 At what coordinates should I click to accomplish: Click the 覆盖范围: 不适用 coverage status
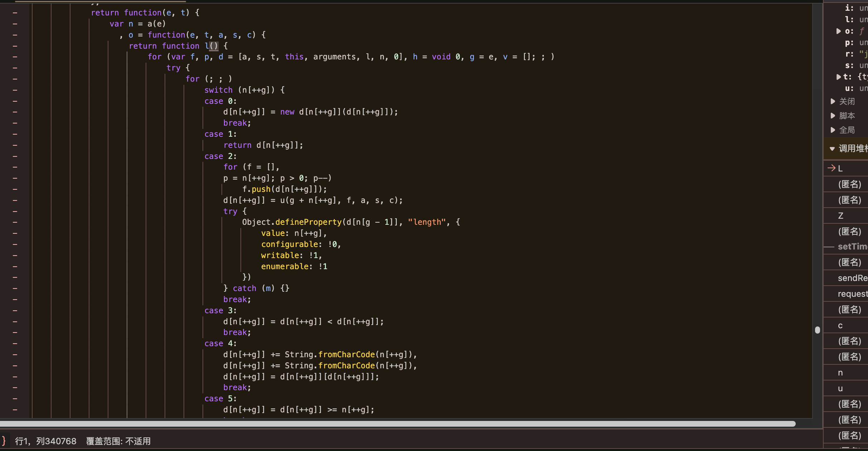click(x=118, y=441)
